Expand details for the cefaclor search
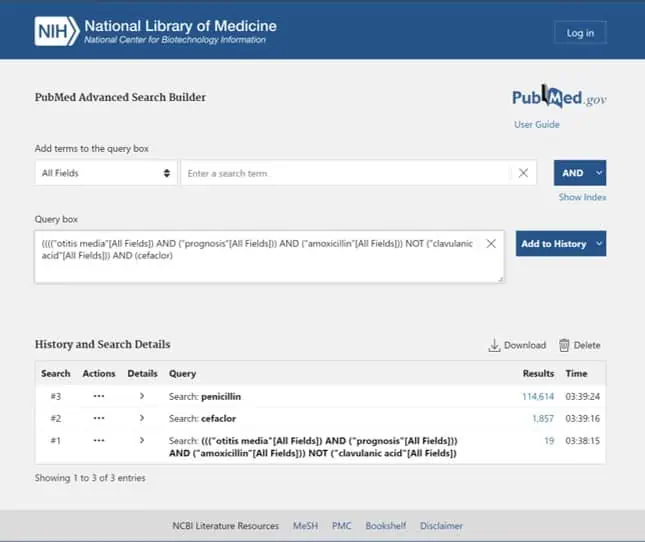 point(142,418)
